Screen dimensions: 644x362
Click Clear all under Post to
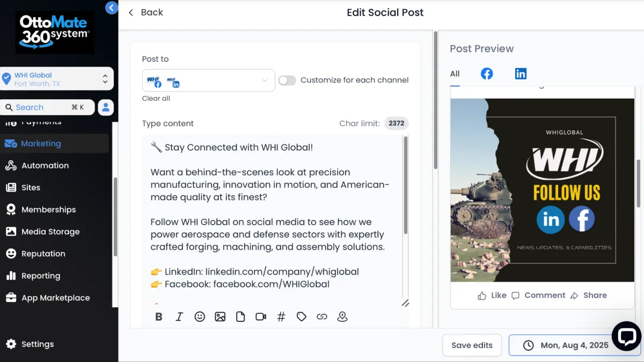pyautogui.click(x=156, y=98)
